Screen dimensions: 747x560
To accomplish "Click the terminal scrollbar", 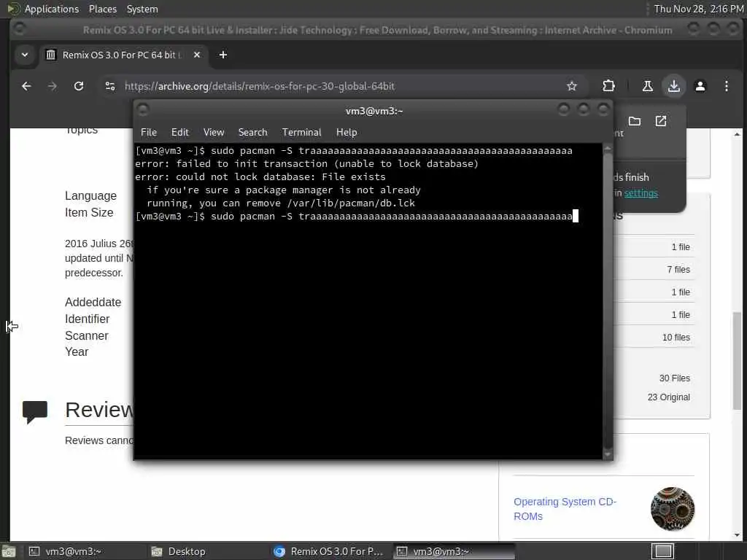I will (608, 302).
